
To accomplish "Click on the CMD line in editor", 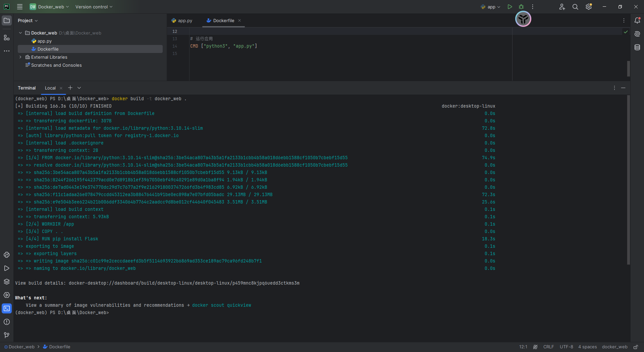I will tap(224, 46).
